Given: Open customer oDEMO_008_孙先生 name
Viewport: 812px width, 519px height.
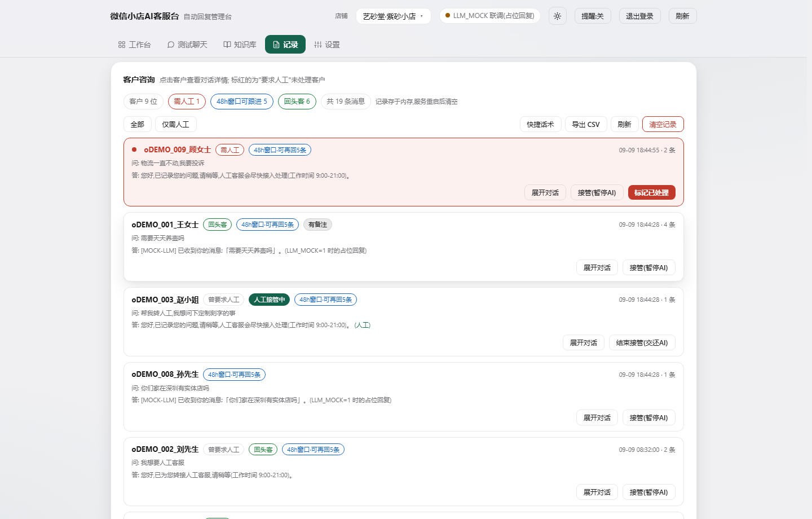Looking at the screenshot, I should [165, 375].
